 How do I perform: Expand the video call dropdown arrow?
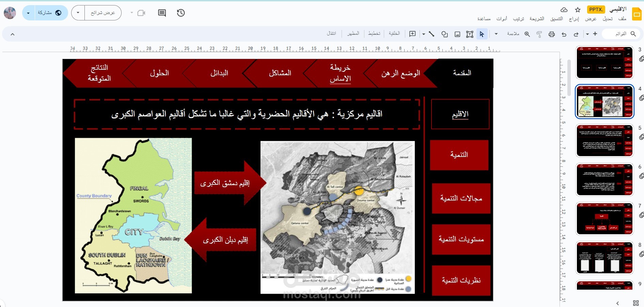click(132, 13)
